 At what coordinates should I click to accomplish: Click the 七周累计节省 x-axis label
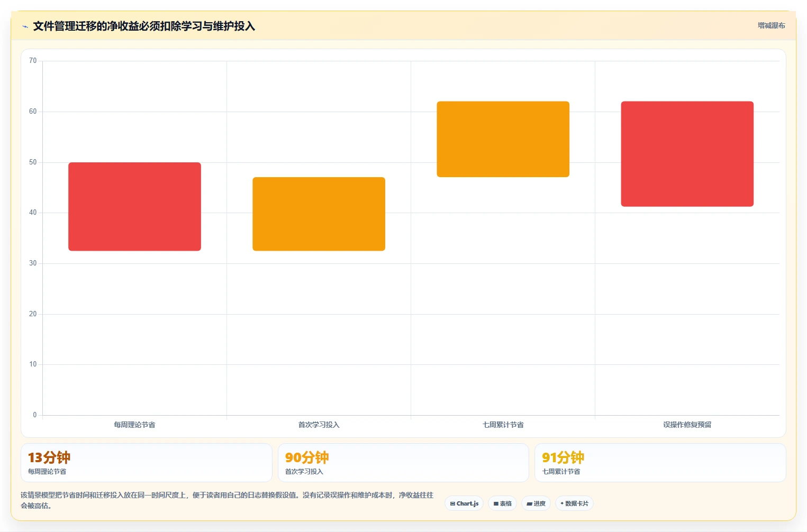(x=503, y=425)
